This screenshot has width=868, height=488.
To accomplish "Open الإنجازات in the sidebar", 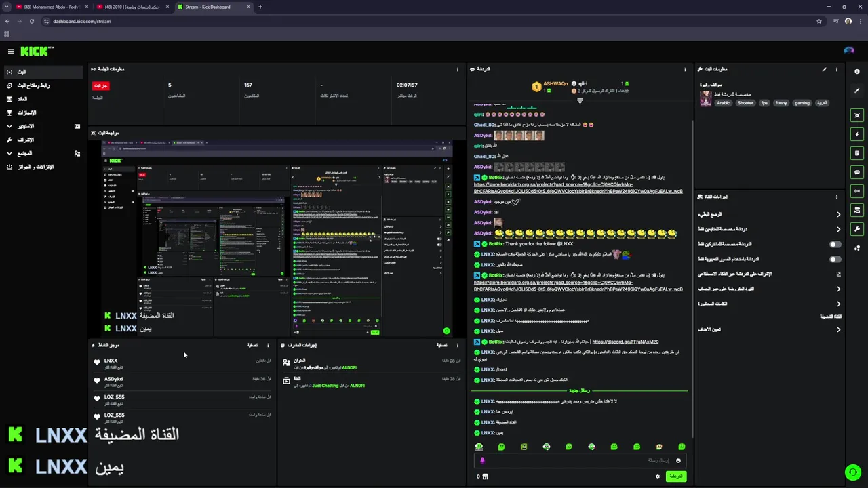I will click(44, 113).
